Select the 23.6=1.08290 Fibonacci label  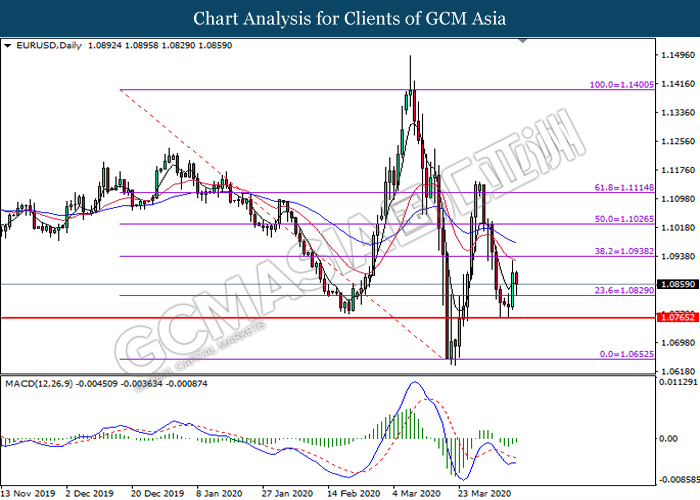(x=624, y=291)
